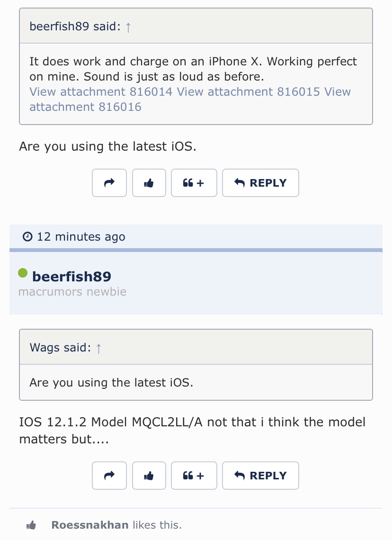Click the clock icon beside the post time

pyautogui.click(x=27, y=236)
